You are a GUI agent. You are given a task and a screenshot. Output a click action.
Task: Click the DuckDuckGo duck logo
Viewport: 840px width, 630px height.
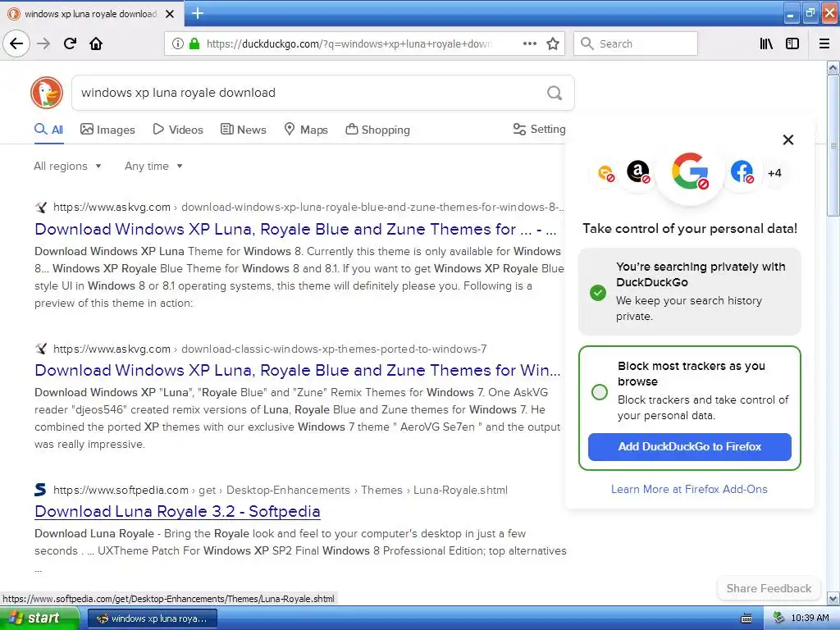47,93
